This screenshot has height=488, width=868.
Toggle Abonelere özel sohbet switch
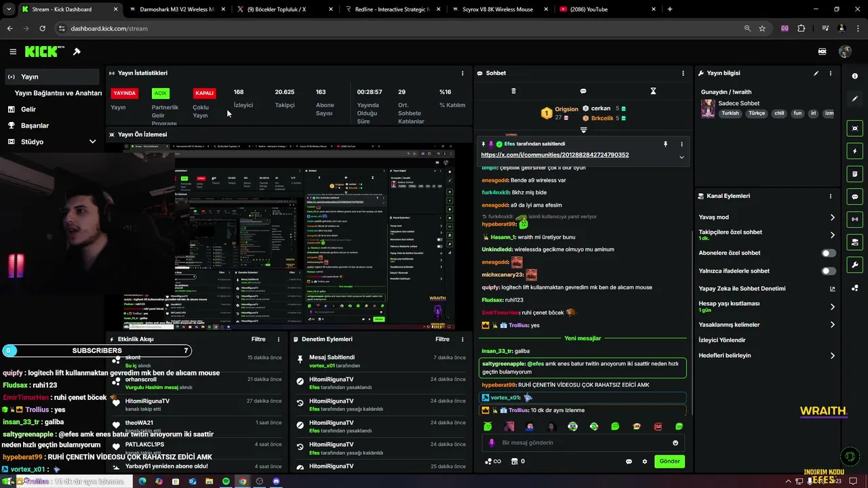pyautogui.click(x=829, y=253)
